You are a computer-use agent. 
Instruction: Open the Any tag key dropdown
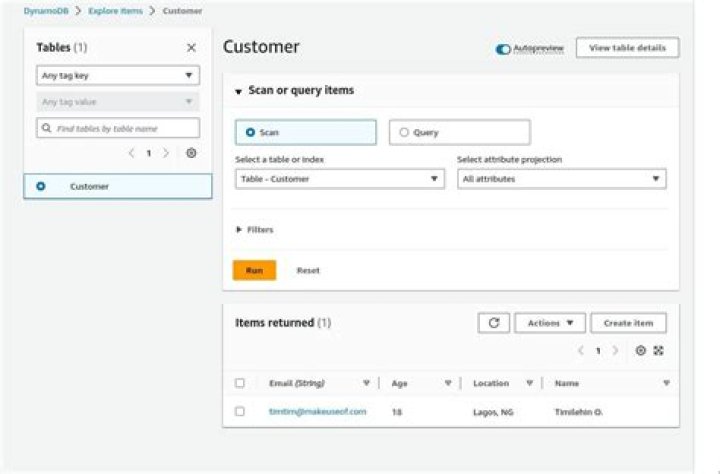click(x=118, y=75)
